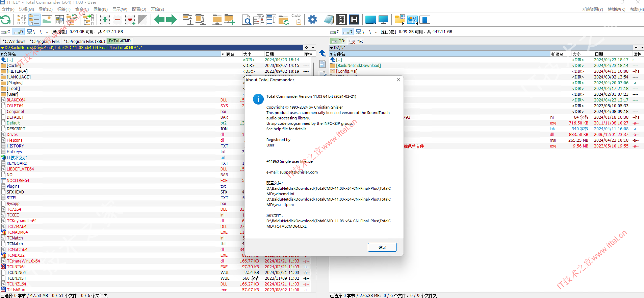This screenshot has width=644, height=298.
Task: Select drive D in right drive bar
Action: [x=348, y=32]
